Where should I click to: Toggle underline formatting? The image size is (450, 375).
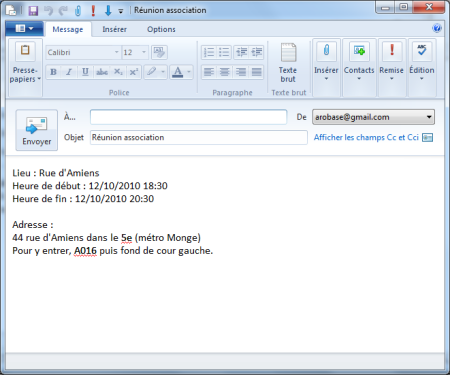pos(85,72)
